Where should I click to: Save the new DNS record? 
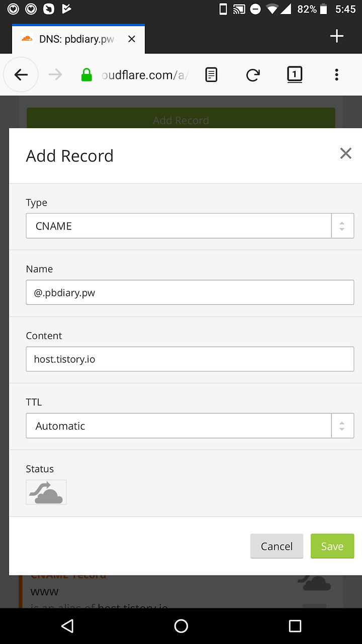(332, 546)
